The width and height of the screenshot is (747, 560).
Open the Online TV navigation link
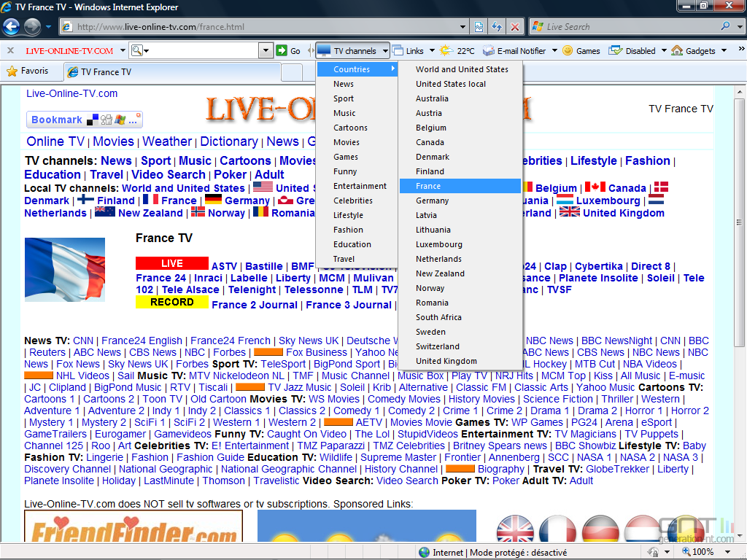pyautogui.click(x=55, y=141)
